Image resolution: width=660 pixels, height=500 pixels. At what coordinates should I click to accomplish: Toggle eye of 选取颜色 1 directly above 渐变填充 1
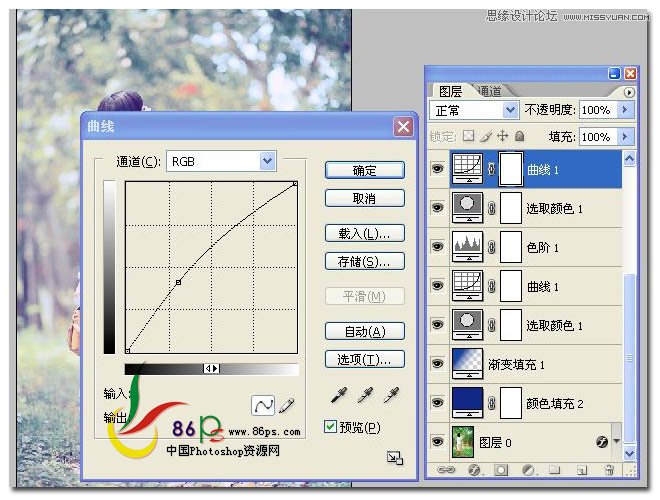point(438,324)
